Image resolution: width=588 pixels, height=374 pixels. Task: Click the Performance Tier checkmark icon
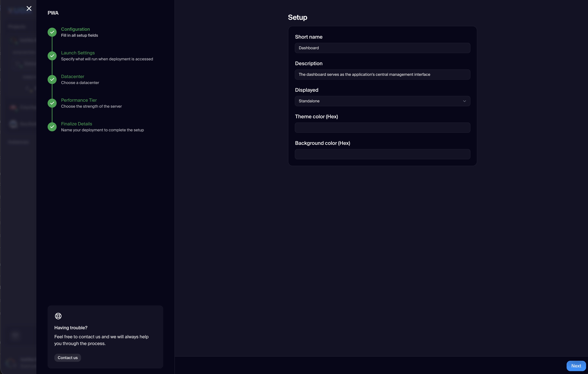pos(52,103)
